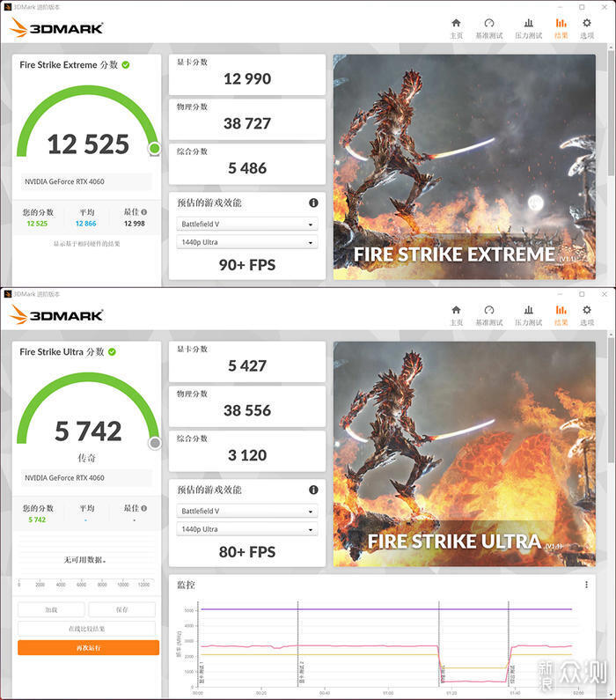Click the info icon beside 预估的游戏效能 in the Extreme window
The width and height of the screenshot is (616, 700).
[x=313, y=203]
